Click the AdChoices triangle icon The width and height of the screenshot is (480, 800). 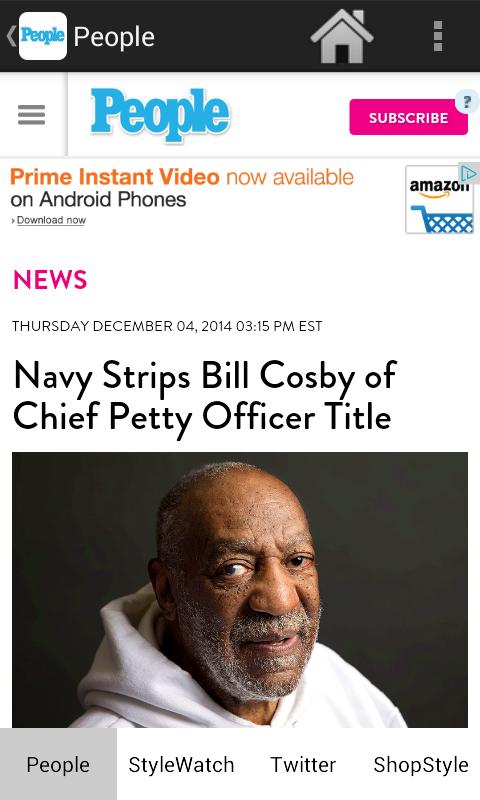pyautogui.click(x=469, y=173)
